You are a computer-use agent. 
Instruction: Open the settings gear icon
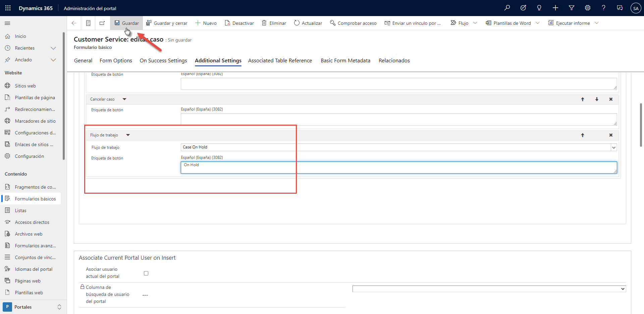(x=588, y=8)
